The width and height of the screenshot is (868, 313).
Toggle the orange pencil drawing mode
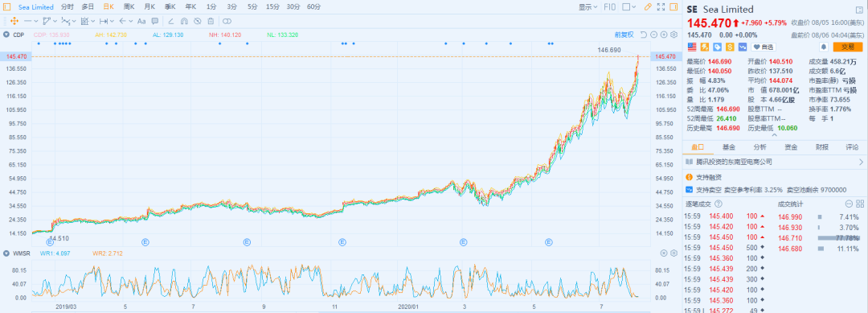648,7
